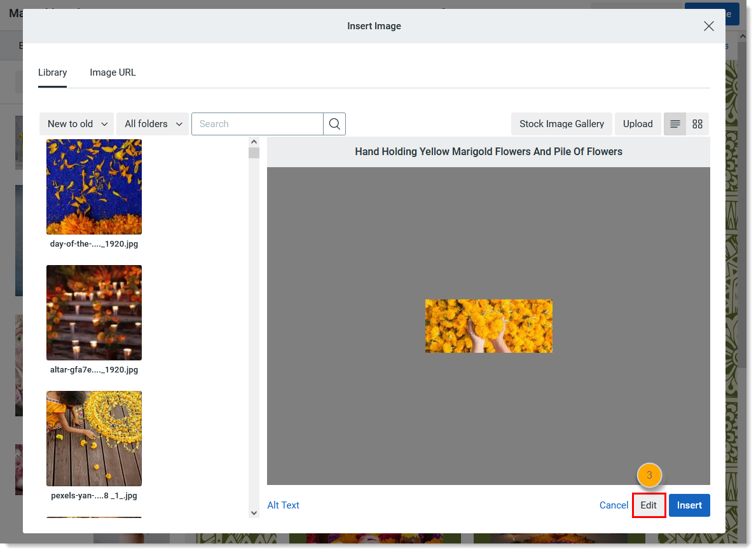Close the Insert Image dialog
The height and width of the screenshot is (553, 756).
(x=708, y=26)
